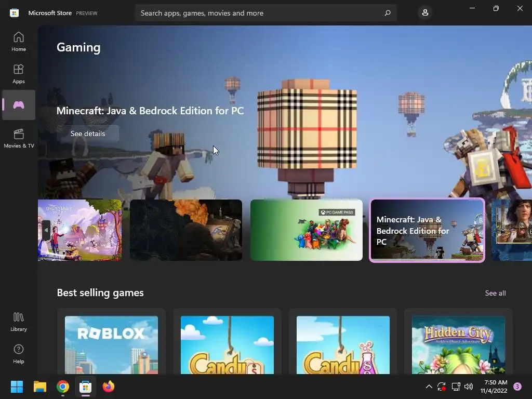Image resolution: width=532 pixels, height=399 pixels.
Task: Minimize the Microsoft Store window
Action: click(x=472, y=8)
